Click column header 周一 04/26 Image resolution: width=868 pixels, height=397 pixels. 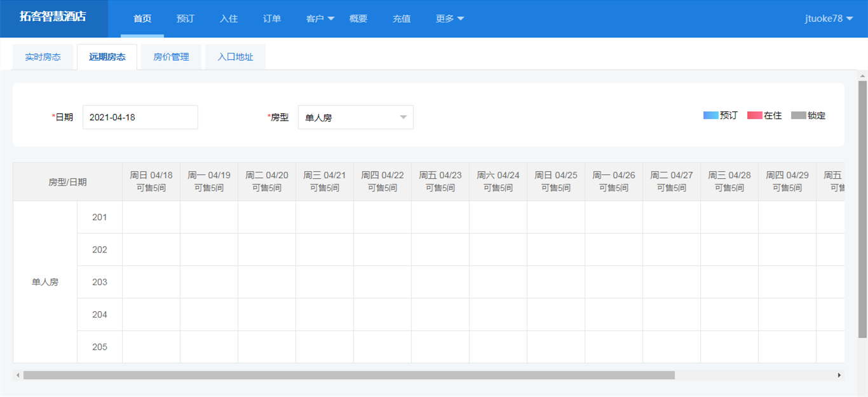614,181
